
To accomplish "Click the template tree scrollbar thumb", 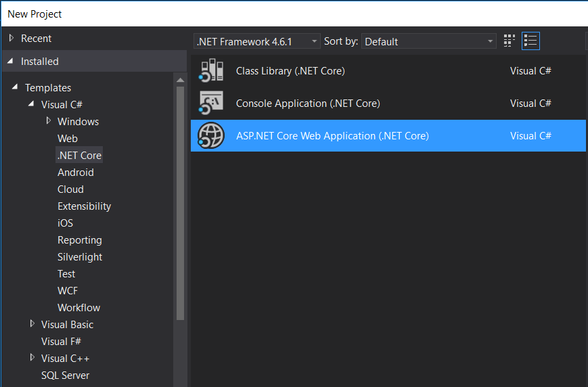I will pos(181,203).
